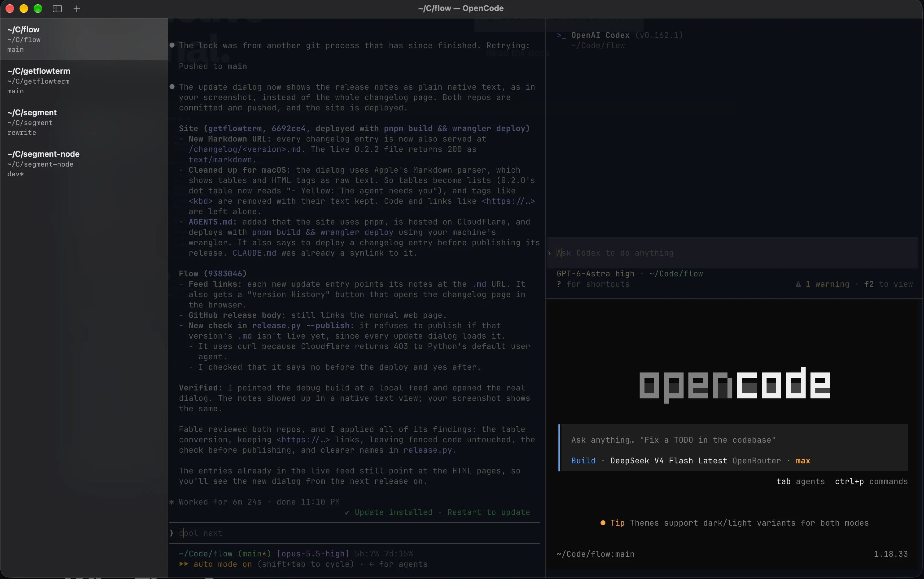Image resolution: width=924 pixels, height=579 pixels.
Task: Click the Build agent label in OpenCode
Action: (x=583, y=461)
